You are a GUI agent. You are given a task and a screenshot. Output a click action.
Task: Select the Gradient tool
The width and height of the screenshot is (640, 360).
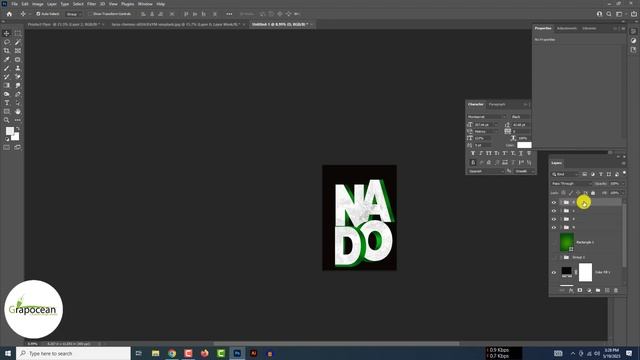[7, 85]
